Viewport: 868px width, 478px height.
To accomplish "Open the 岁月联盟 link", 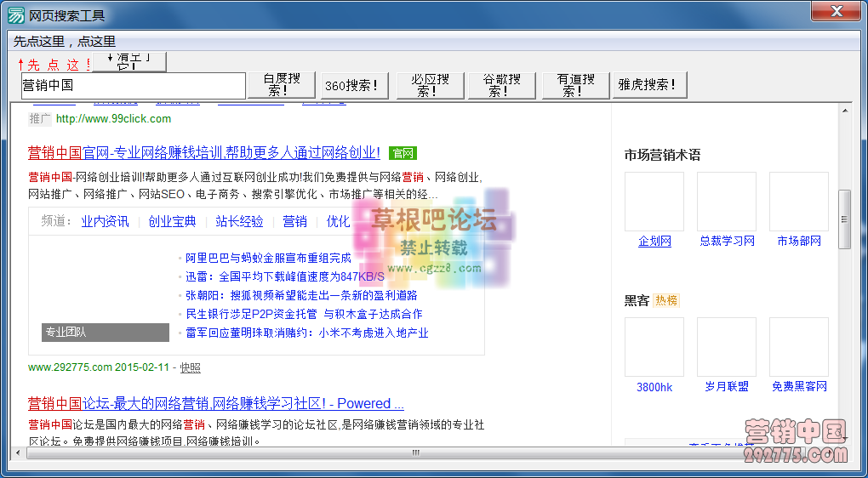I will tap(727, 387).
